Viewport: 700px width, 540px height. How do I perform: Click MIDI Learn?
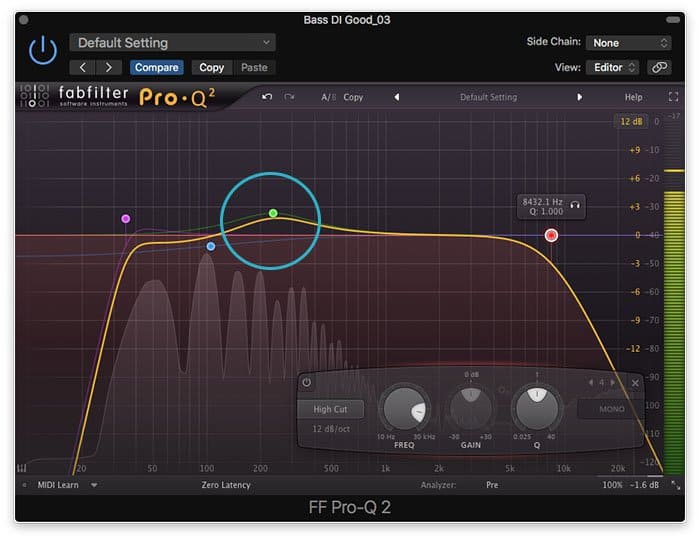point(58,485)
